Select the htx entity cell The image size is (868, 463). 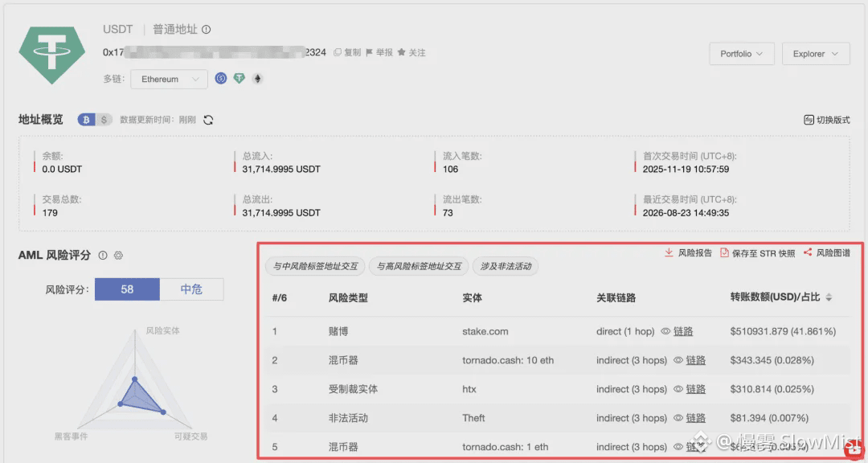(x=469, y=389)
